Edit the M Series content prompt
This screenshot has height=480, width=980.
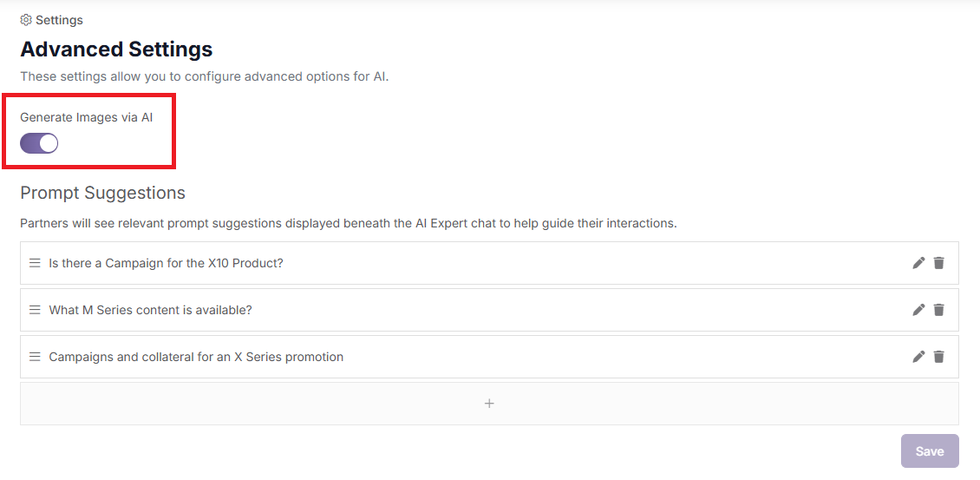[x=918, y=310]
